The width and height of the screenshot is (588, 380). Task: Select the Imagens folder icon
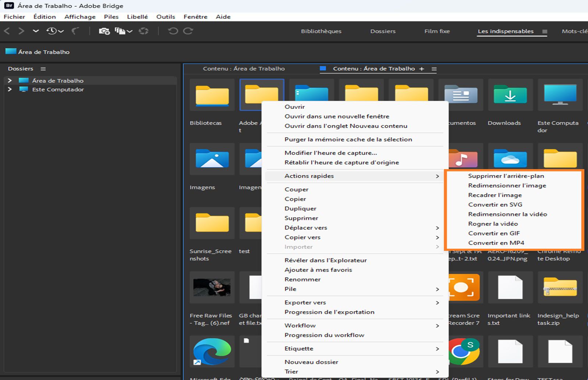click(212, 159)
